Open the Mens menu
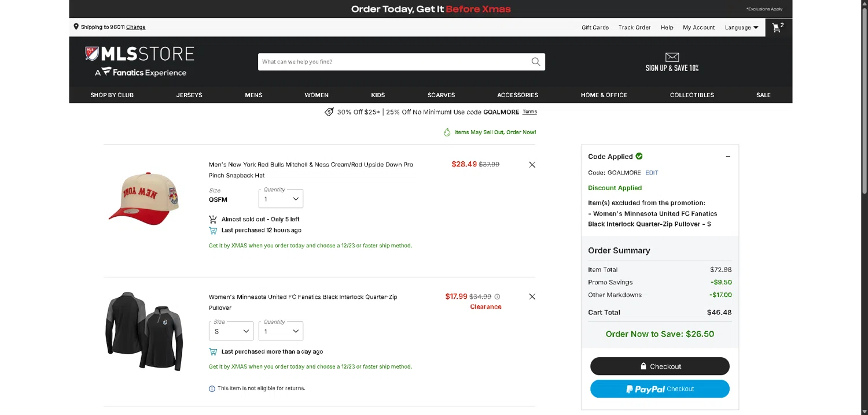 tap(253, 95)
